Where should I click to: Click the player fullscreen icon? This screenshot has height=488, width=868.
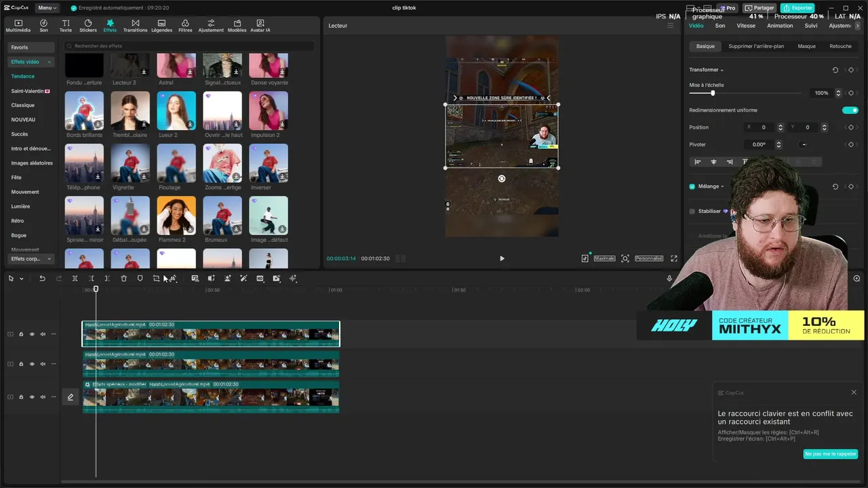coord(674,258)
